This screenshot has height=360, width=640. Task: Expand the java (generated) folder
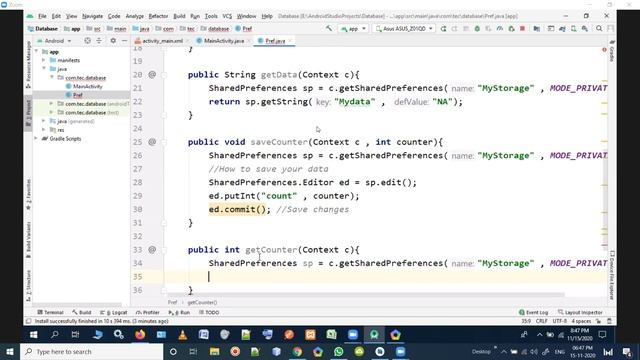point(44,121)
